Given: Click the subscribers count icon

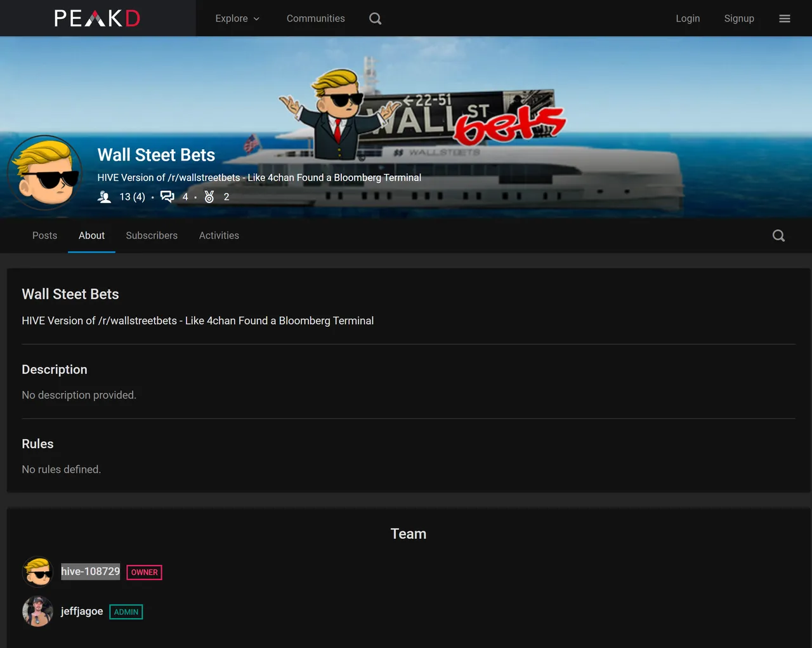Looking at the screenshot, I should pos(105,197).
